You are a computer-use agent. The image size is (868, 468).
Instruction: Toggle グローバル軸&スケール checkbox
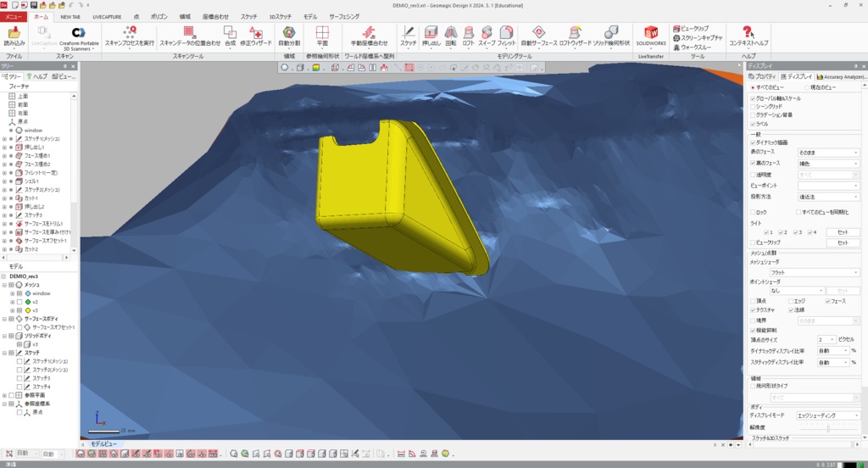(x=753, y=98)
